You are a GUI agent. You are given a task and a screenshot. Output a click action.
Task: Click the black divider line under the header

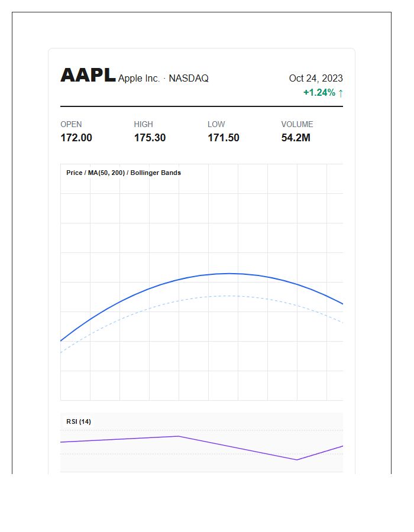point(202,106)
